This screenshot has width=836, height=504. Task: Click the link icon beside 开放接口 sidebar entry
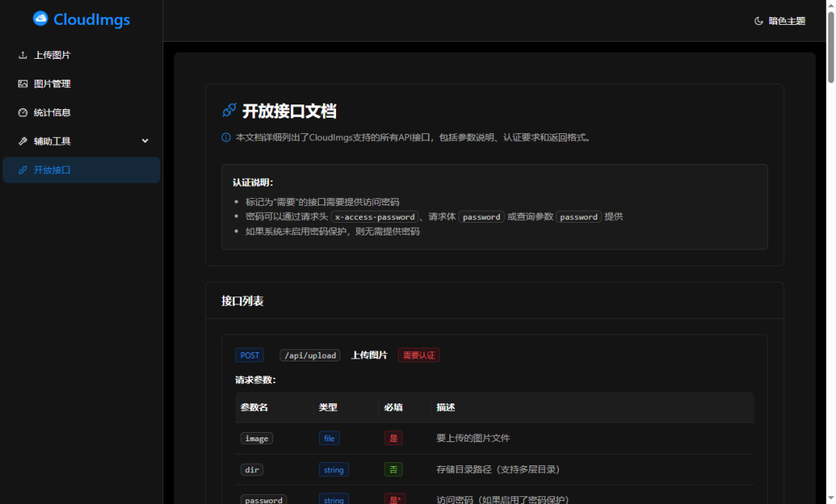[24, 170]
